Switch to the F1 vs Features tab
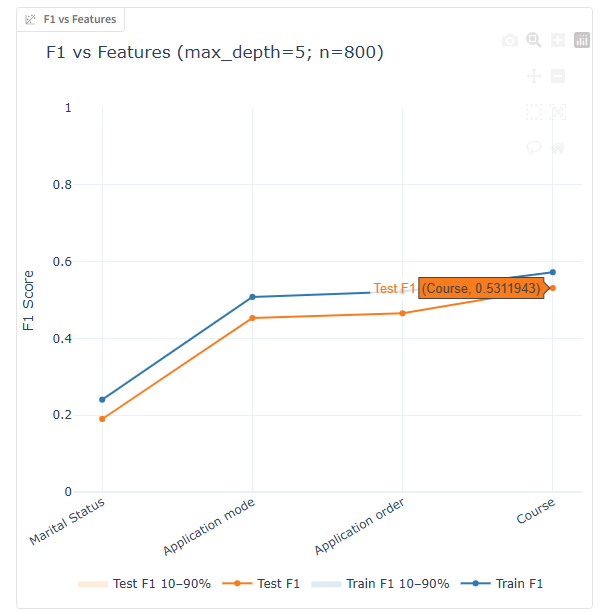This screenshot has height=613, width=608. 71,19
